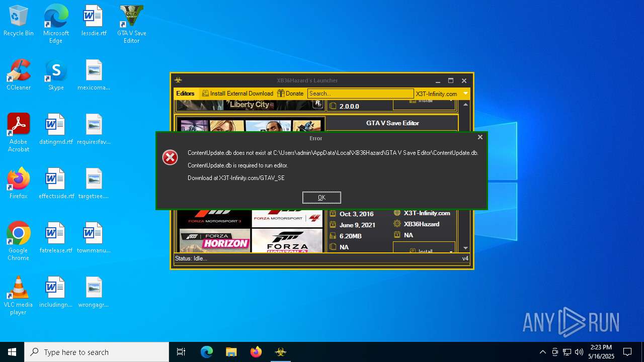Screen dimensions: 644x362
Task: Maximize the XB36Hazard's Launcher window
Action: [451, 80]
